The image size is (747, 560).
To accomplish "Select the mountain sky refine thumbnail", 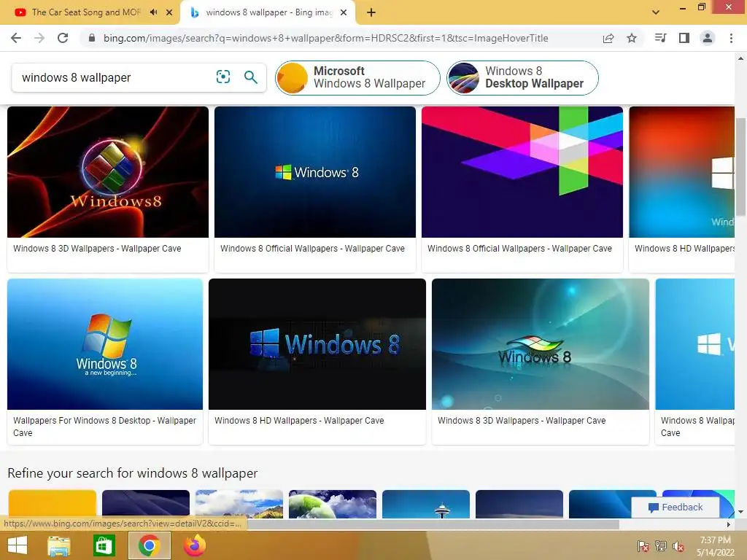I will click(x=239, y=504).
